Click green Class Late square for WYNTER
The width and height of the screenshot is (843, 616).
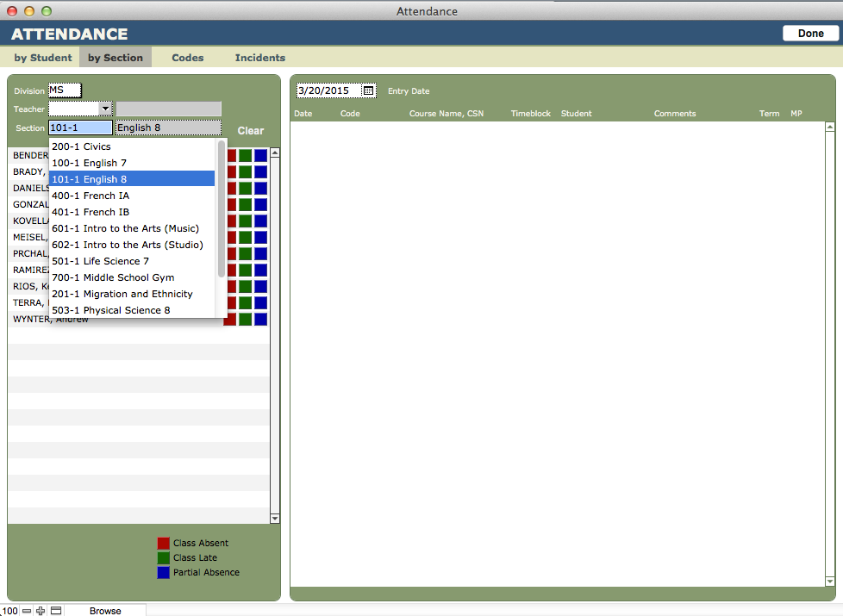coord(246,320)
